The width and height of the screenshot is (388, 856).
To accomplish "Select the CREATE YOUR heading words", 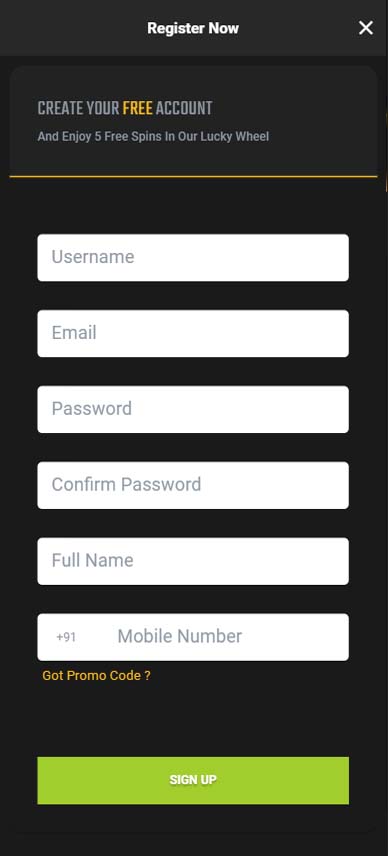I will click(78, 108).
